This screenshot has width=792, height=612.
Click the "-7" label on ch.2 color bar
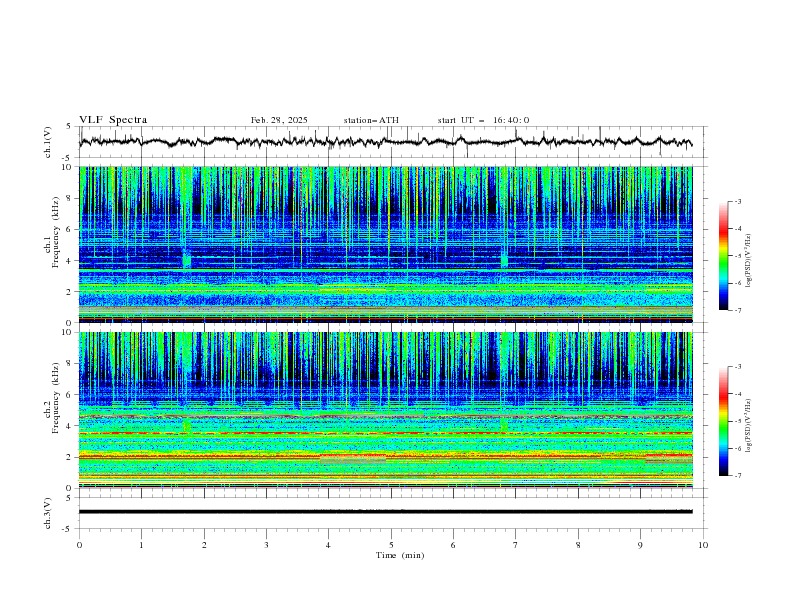[737, 476]
